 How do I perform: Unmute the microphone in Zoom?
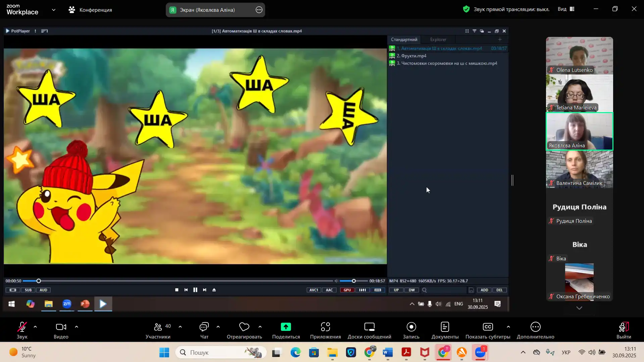coord(22,330)
